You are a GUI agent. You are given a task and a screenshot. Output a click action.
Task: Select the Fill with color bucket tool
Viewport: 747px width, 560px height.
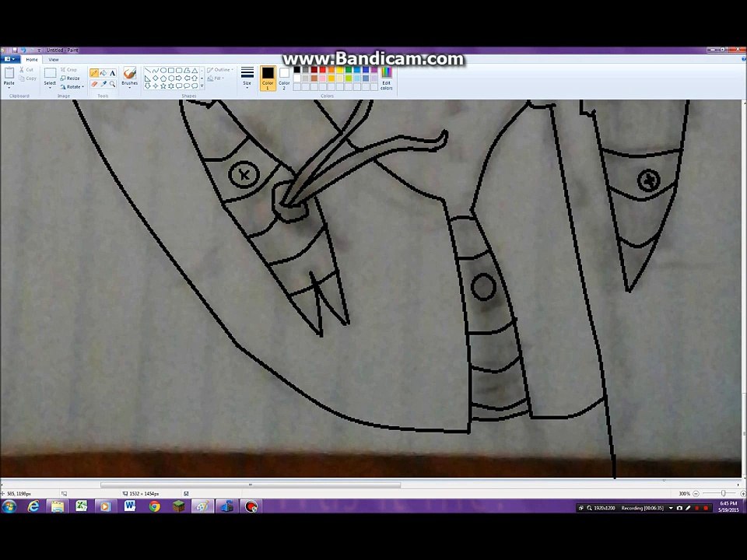103,73
